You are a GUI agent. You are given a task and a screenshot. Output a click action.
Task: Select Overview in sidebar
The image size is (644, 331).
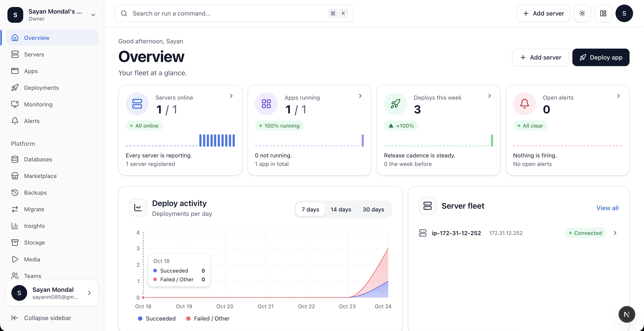(52, 38)
